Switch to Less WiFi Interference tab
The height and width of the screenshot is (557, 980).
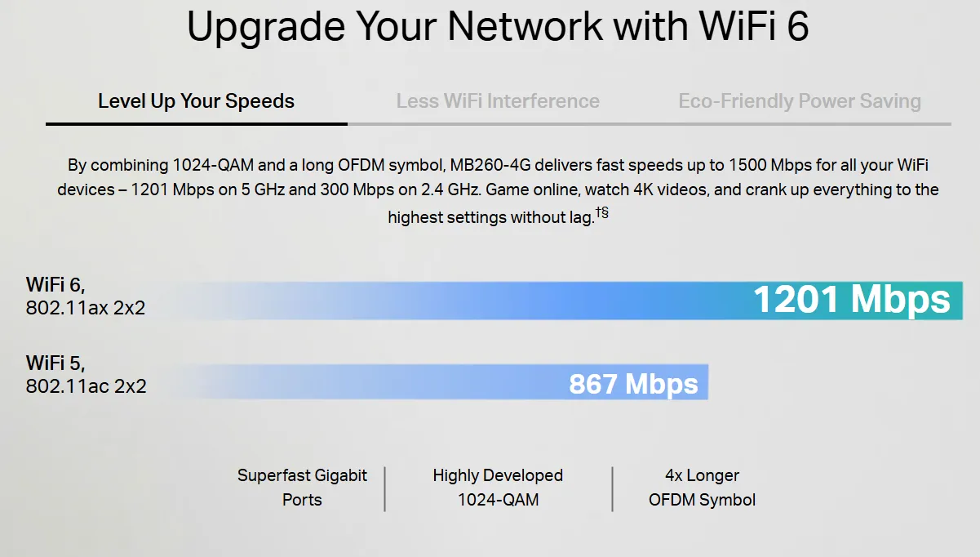tap(498, 101)
